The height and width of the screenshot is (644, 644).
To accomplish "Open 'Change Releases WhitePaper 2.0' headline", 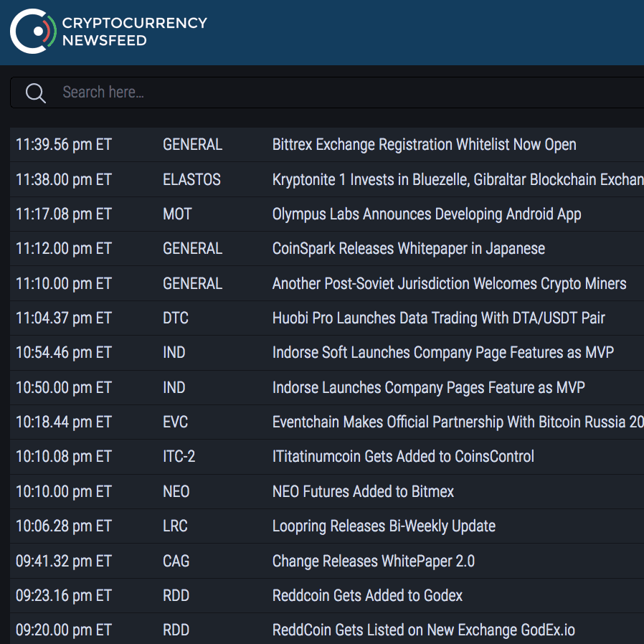I will (x=374, y=561).
